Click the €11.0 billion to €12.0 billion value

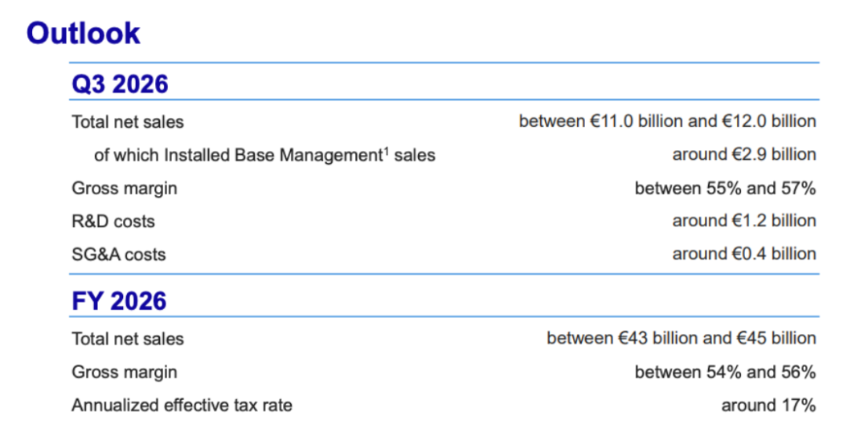667,121
